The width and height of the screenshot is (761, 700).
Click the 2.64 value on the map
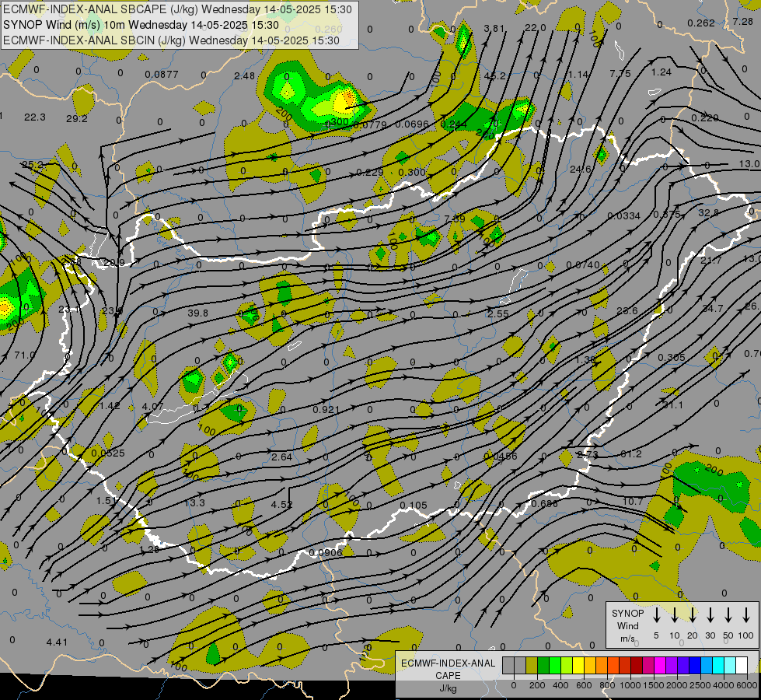click(x=281, y=457)
